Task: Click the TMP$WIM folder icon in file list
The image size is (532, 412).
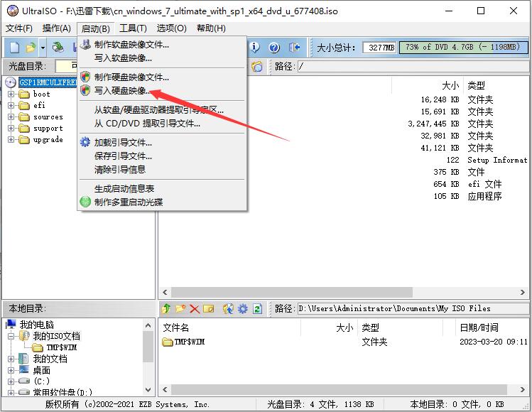Action: click(168, 342)
